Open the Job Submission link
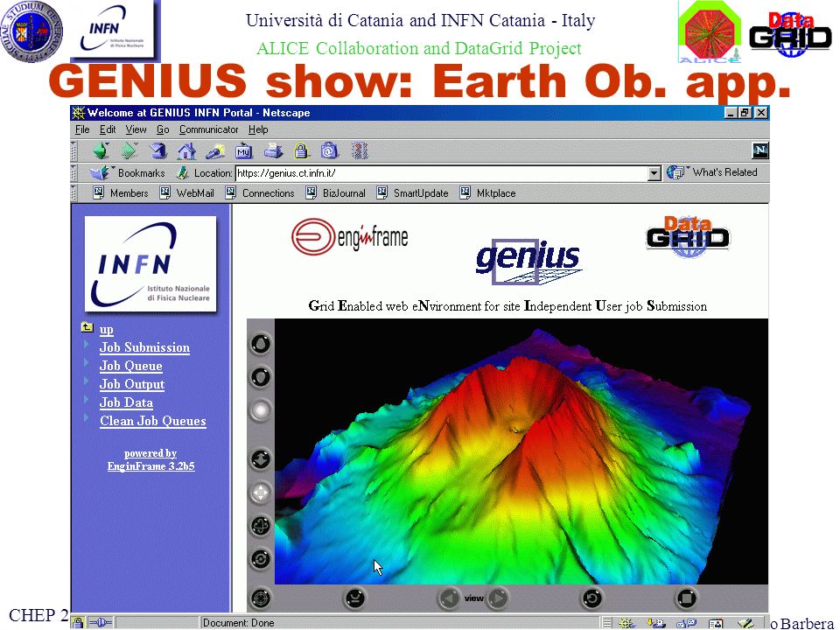This screenshot has width=840, height=630. 144,347
